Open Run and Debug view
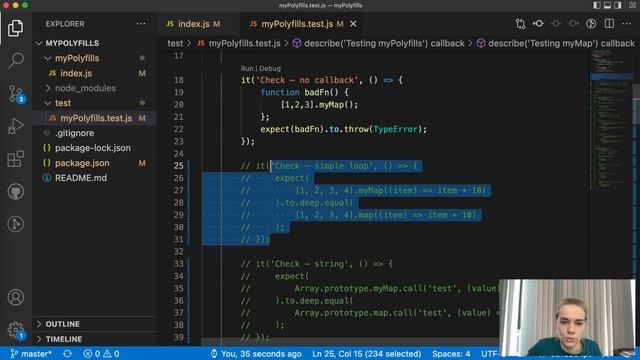Viewport: 640px width, 360px height. 16,126
